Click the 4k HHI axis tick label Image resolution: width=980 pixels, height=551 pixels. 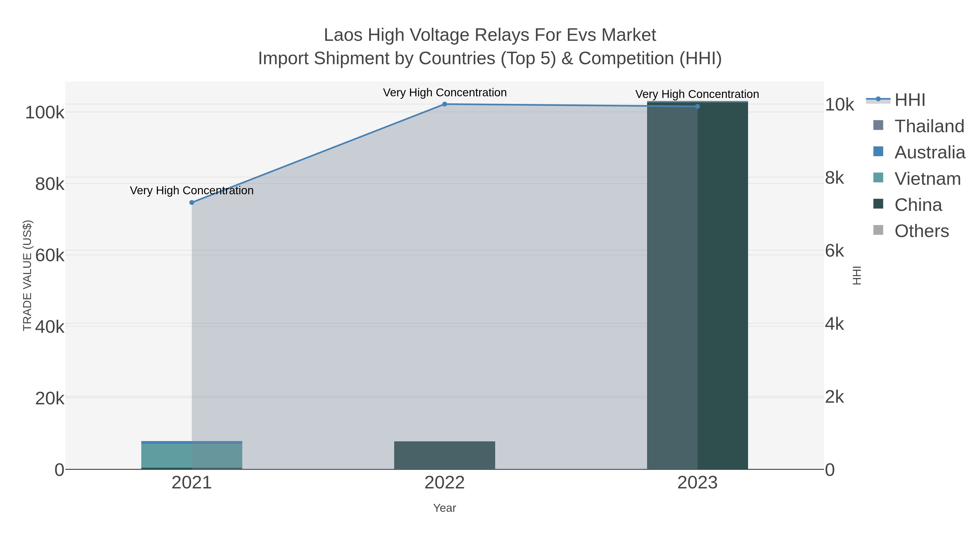pyautogui.click(x=834, y=324)
